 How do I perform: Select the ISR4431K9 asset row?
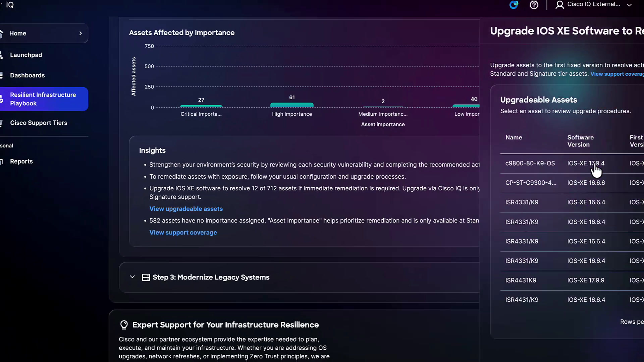(x=572, y=280)
